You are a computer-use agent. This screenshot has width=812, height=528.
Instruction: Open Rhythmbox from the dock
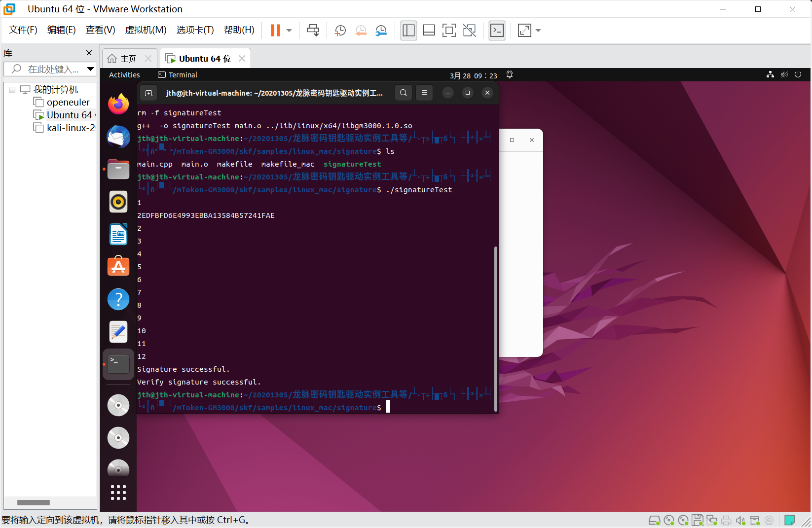tap(118, 202)
